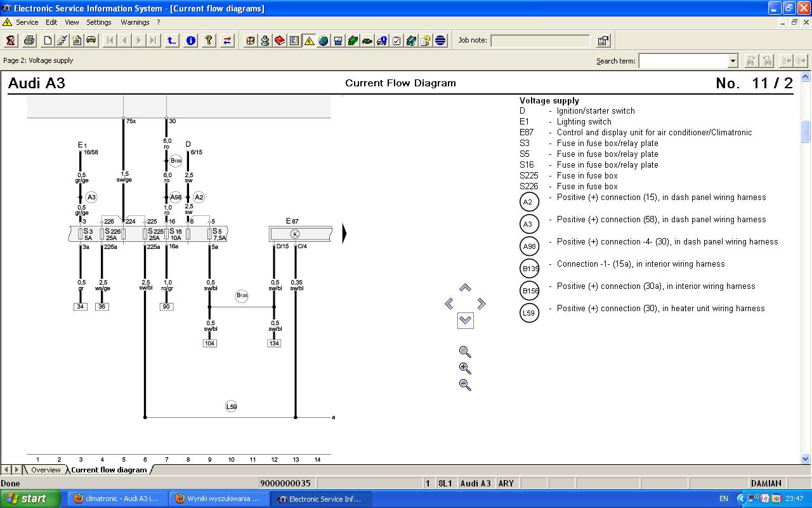Screen dimensions: 812x508
Task: Switch to climatronic Firefox taskbar window
Action: pyautogui.click(x=116, y=499)
